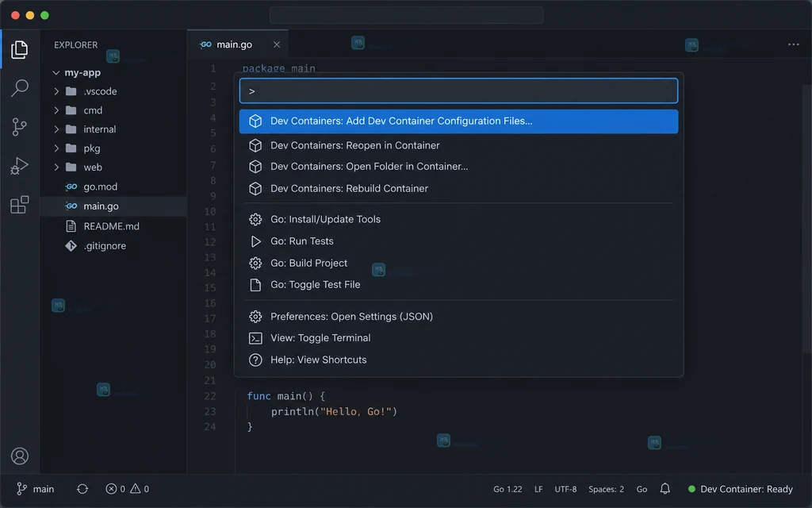
Task: Click the question mark icon beside Help: View Shortcuts
Action: pos(255,360)
